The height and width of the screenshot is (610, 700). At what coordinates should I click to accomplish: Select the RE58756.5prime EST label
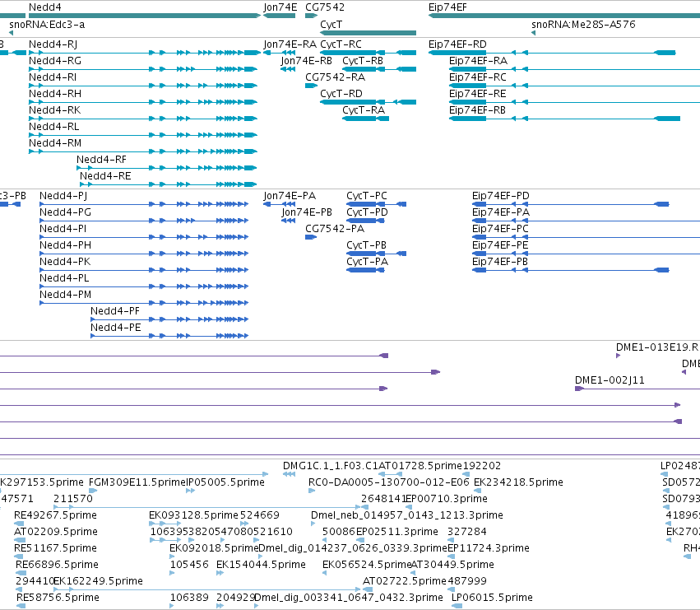pos(58,598)
